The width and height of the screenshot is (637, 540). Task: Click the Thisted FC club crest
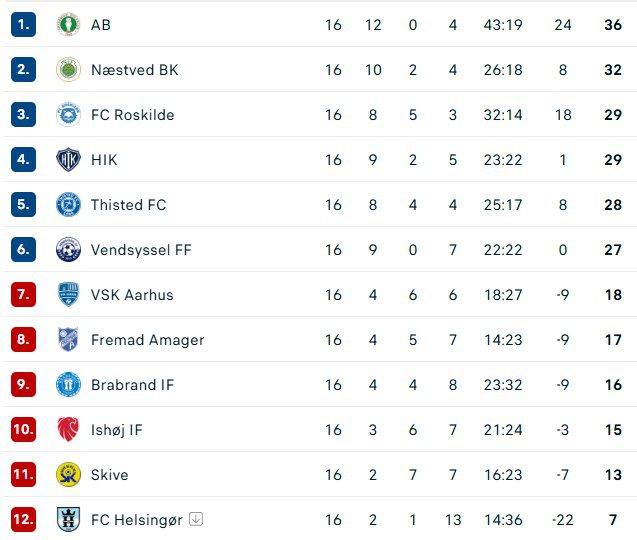pos(68,205)
